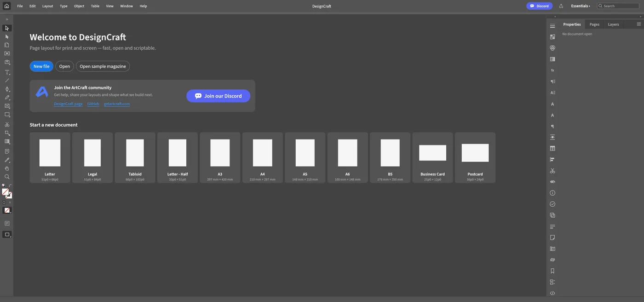Click the fill color swatch
The width and height of the screenshot is (644, 302).
tap(5, 192)
